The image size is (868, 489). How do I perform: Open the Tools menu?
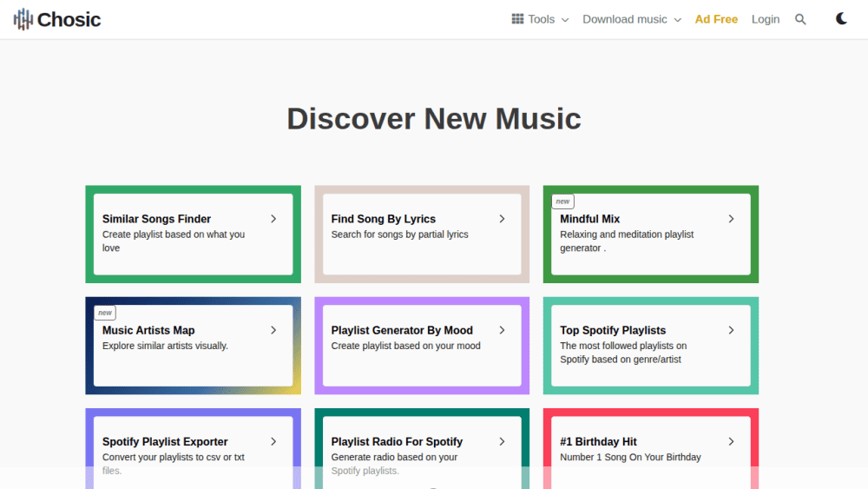coord(540,19)
